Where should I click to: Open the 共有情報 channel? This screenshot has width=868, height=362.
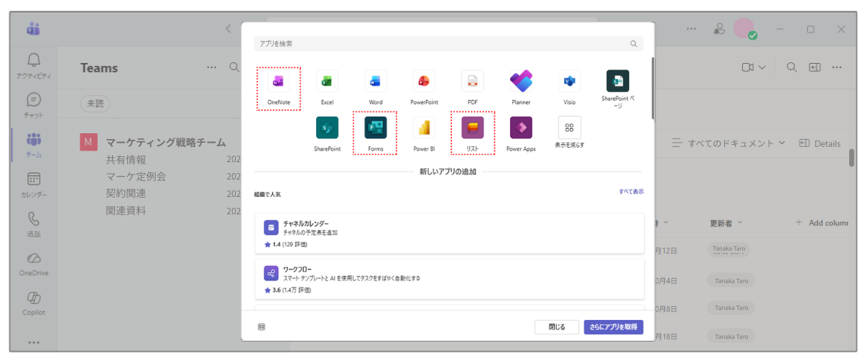coord(126,160)
